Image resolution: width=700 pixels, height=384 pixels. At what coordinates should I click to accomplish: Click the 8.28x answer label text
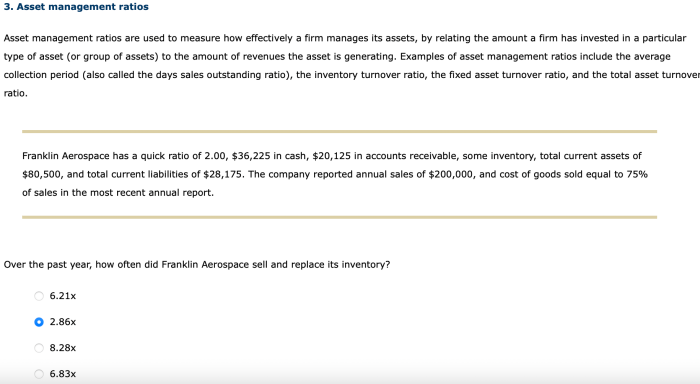[62, 347]
